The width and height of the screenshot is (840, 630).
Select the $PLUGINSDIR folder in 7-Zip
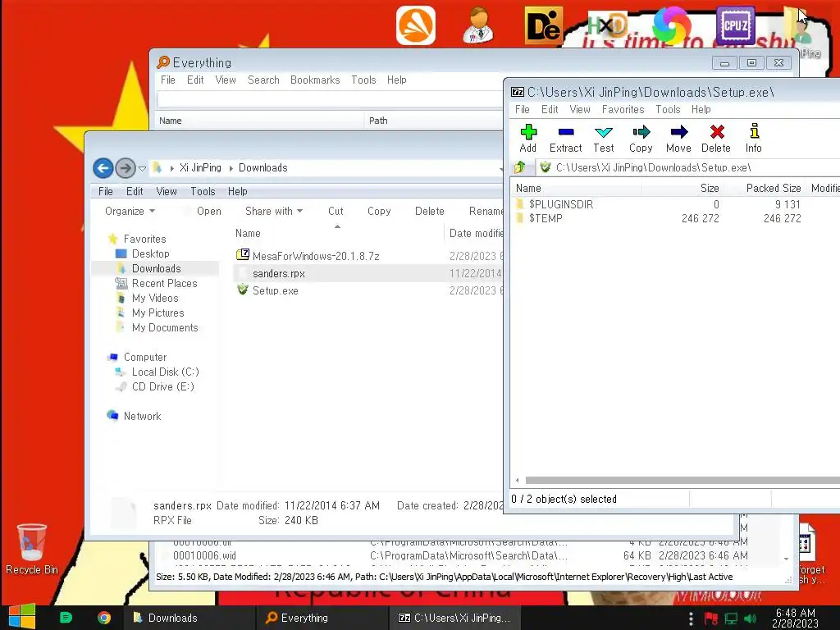tap(561, 204)
